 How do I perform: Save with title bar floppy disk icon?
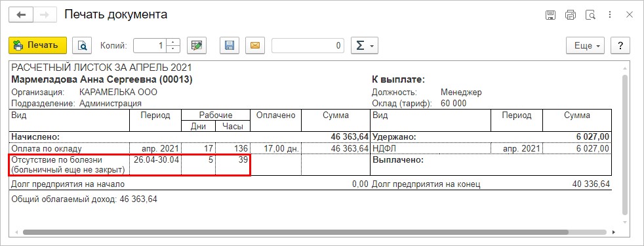point(550,15)
